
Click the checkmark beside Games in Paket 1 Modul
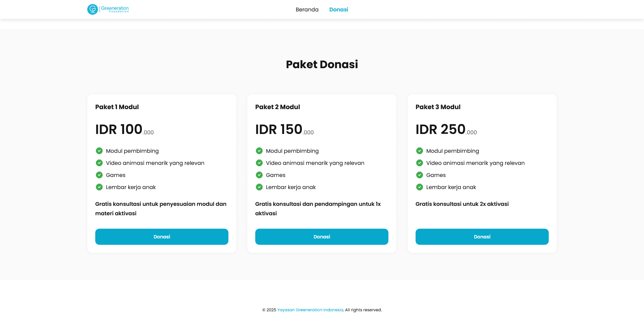[x=99, y=175]
